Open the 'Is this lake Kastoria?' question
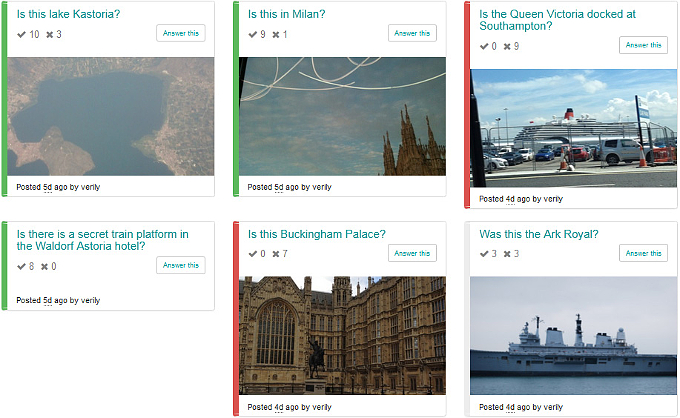The image size is (680, 418). click(x=69, y=14)
